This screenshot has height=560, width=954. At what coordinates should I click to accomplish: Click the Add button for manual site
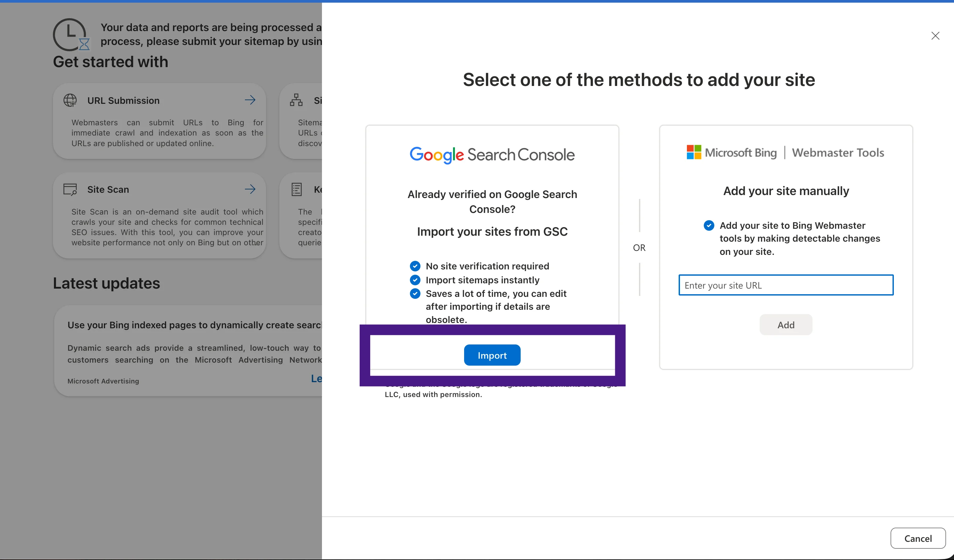[x=786, y=325]
